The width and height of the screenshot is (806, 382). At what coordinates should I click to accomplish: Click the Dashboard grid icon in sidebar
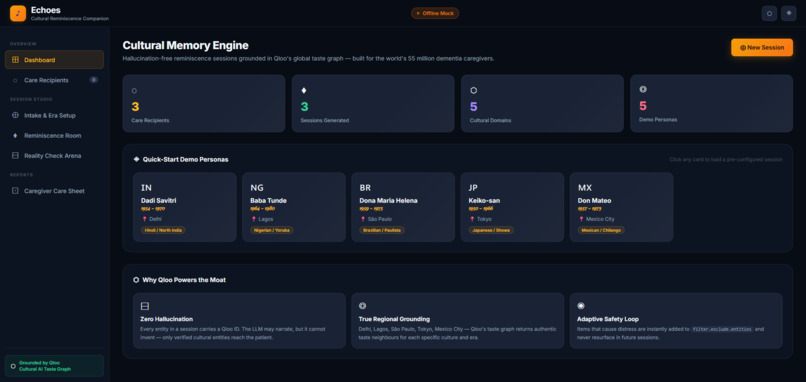(15, 60)
